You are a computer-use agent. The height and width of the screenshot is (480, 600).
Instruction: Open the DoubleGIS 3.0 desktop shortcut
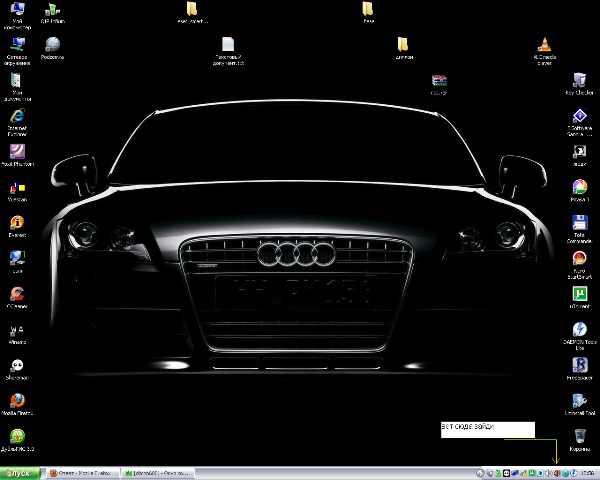click(17, 440)
